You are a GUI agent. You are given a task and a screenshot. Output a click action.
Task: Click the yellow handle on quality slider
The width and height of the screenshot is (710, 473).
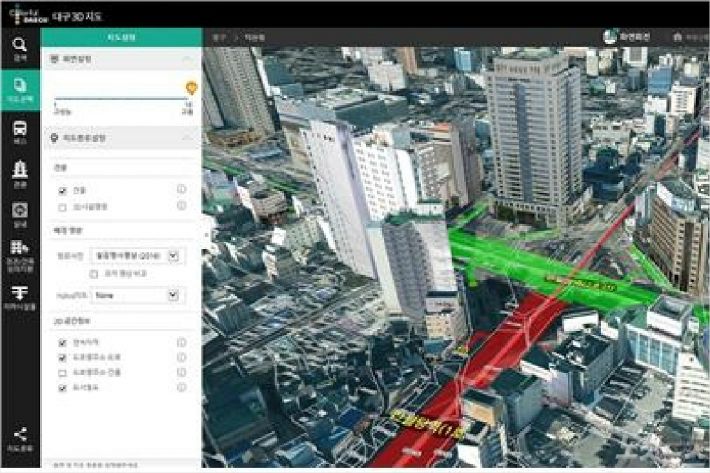coord(190,89)
